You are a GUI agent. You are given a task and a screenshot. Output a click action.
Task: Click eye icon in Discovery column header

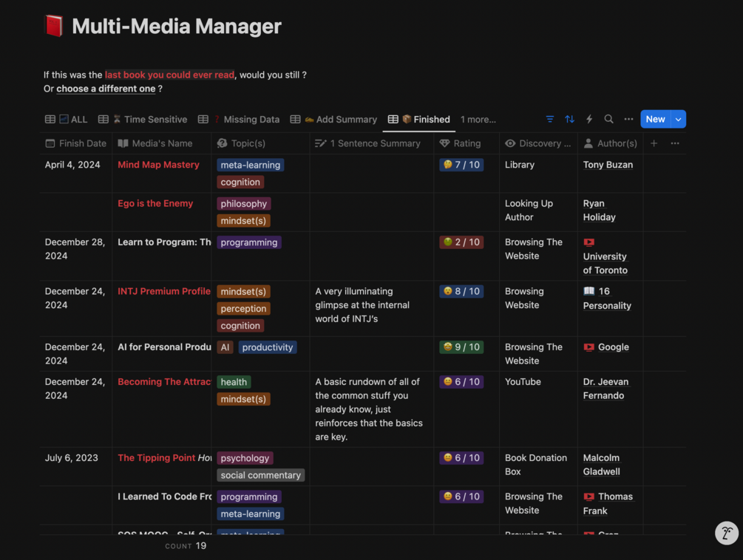click(x=510, y=143)
